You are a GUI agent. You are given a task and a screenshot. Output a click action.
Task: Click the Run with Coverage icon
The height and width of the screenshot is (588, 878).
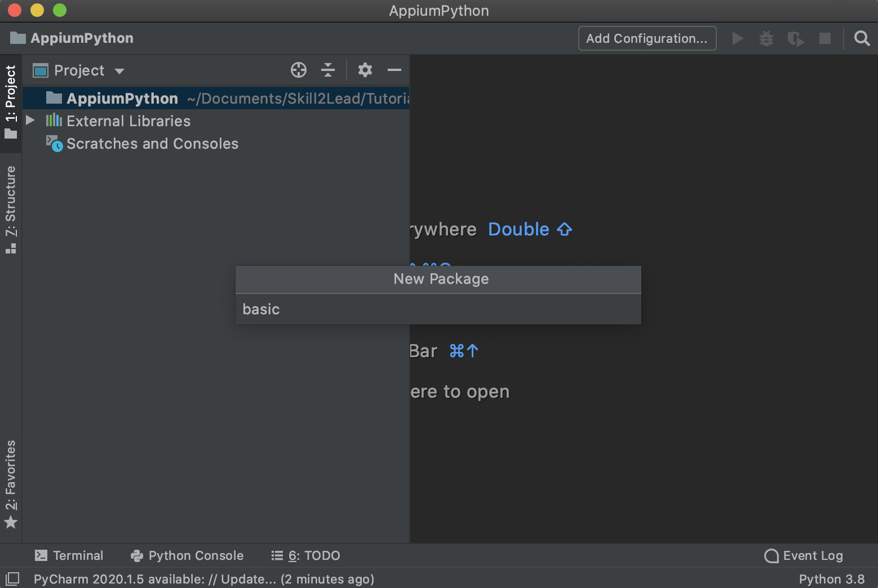pos(795,38)
